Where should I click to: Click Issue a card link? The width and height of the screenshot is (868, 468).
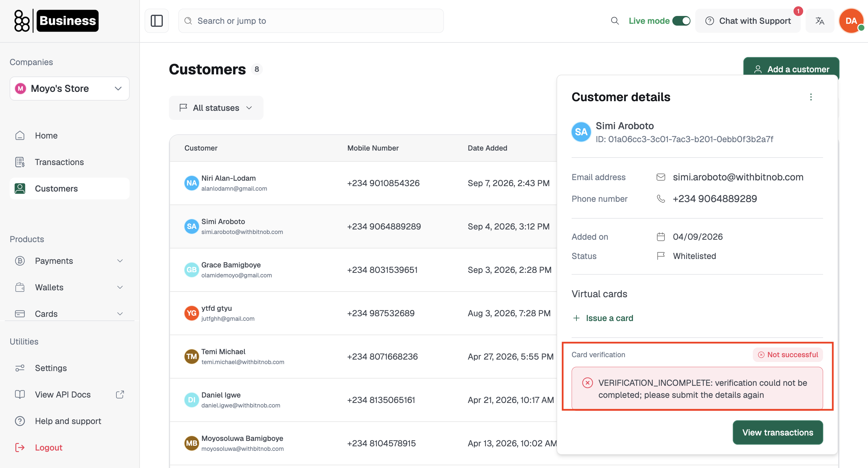point(603,318)
